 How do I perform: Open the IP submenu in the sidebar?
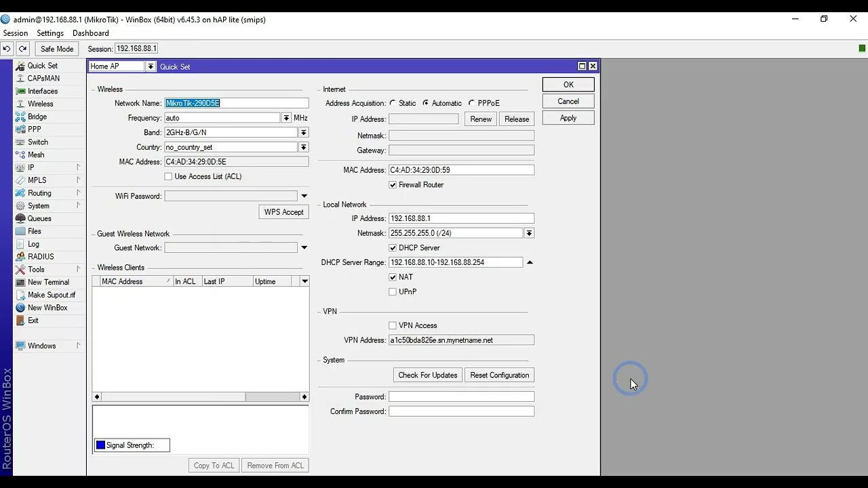pos(31,167)
